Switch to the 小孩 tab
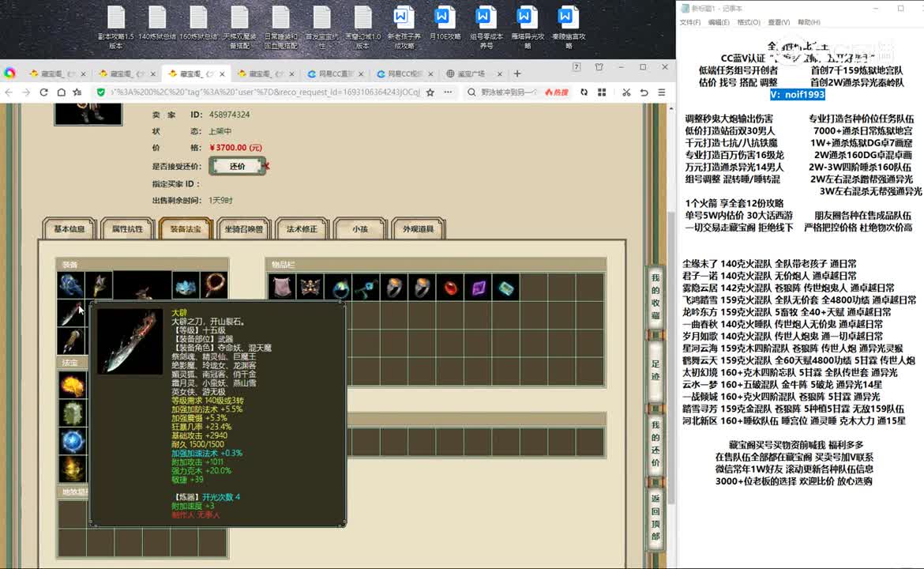Image resolution: width=924 pixels, height=569 pixels. pyautogui.click(x=360, y=228)
